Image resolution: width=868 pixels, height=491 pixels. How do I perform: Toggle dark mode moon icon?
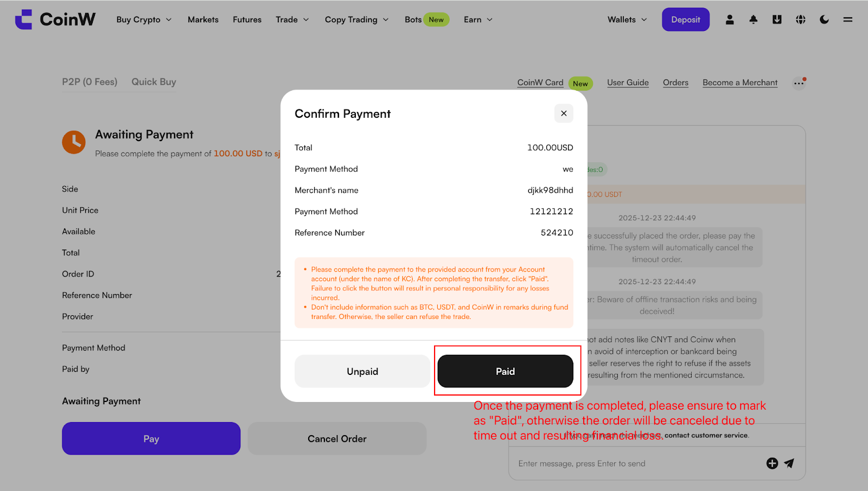click(824, 20)
